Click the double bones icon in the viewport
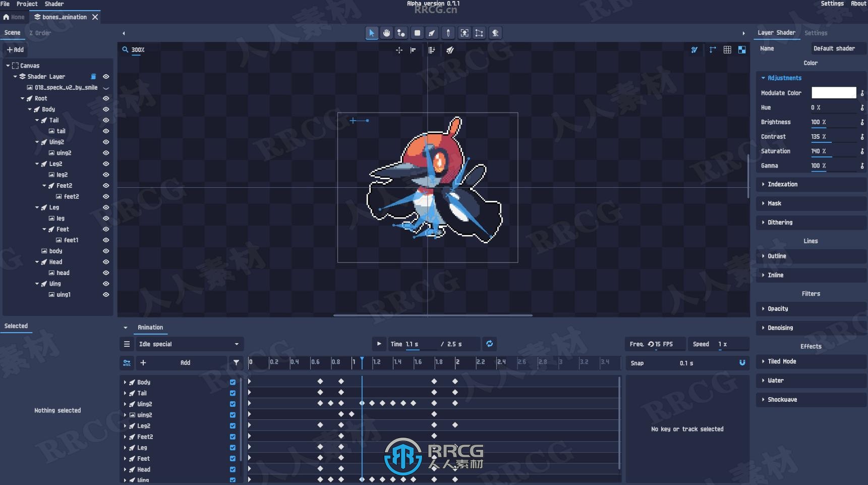868x485 pixels. click(450, 50)
